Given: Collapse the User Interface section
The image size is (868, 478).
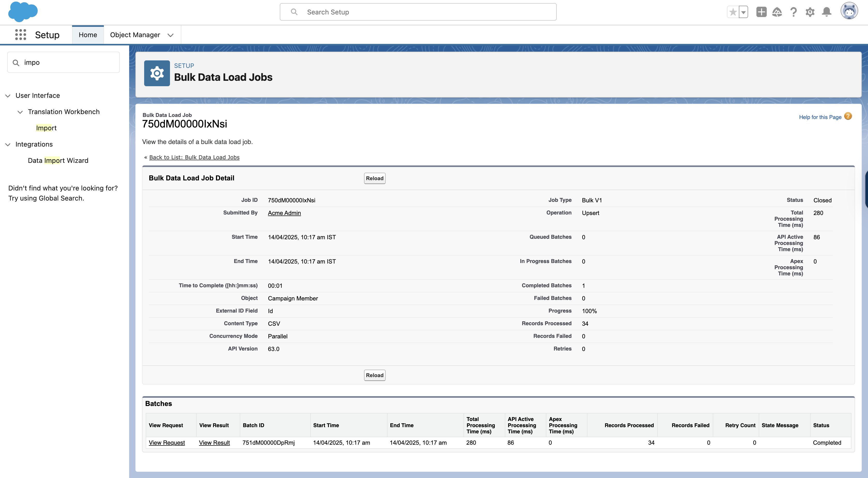Looking at the screenshot, I should click(8, 95).
